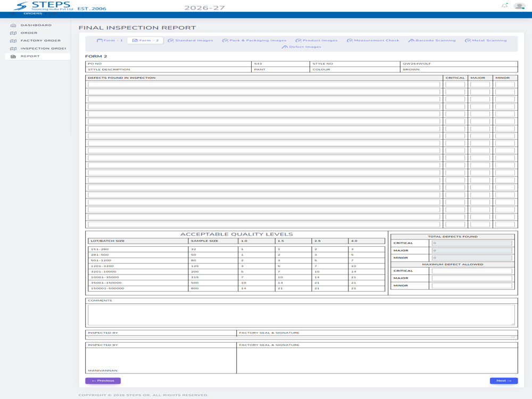Viewport: 532px width, 399px height.
Task: Click the '4.0' AQL column header
Action: 354,241
